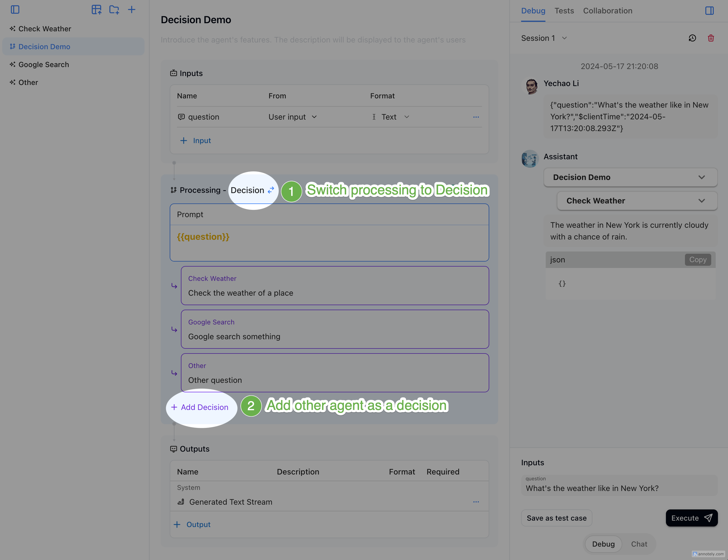Image resolution: width=728 pixels, height=560 pixels.
Task: Click the Add Decision link
Action: [200, 407]
